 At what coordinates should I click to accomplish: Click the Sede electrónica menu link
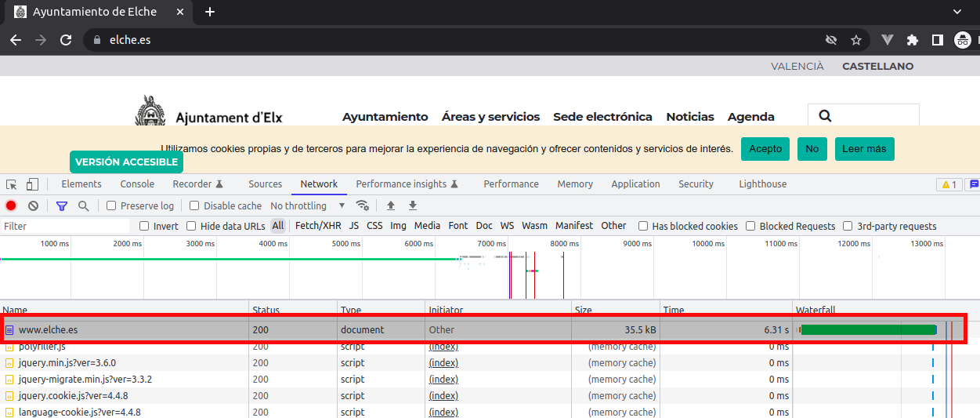click(602, 116)
